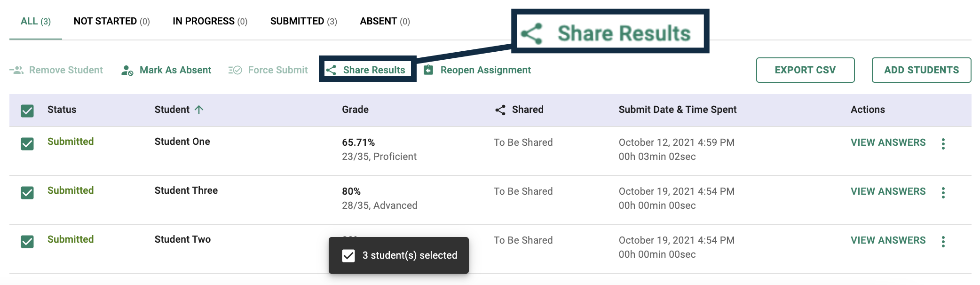
Task: Click the Shared column share icon
Action: click(500, 110)
